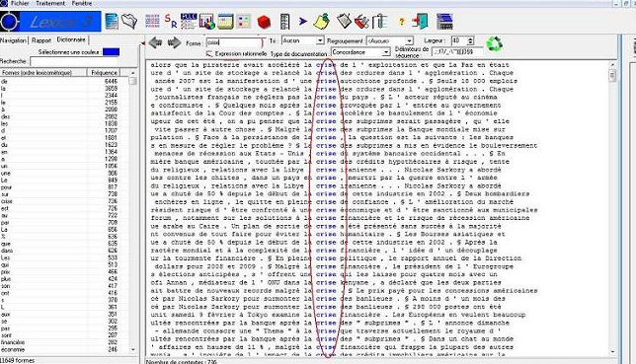
Task: Click the red cube toolbar icon
Action: click(x=264, y=22)
